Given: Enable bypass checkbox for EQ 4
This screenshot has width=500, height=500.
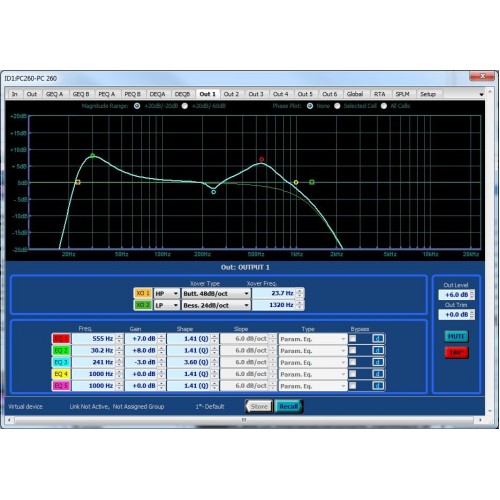Looking at the screenshot, I should coord(352,374).
